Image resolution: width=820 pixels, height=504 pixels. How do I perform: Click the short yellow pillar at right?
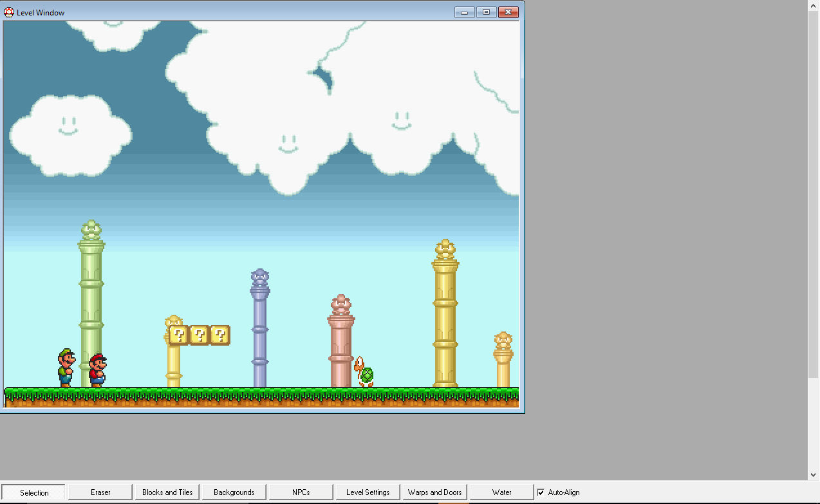pyautogui.click(x=503, y=360)
